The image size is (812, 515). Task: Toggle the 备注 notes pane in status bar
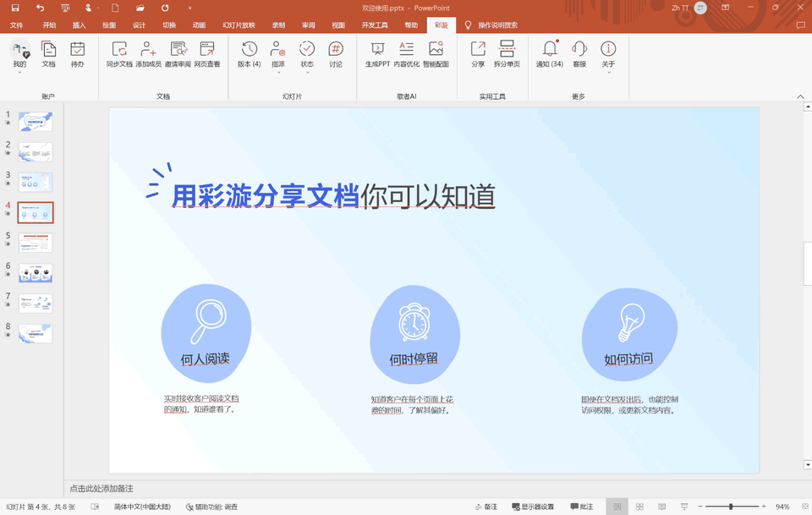[x=486, y=507]
